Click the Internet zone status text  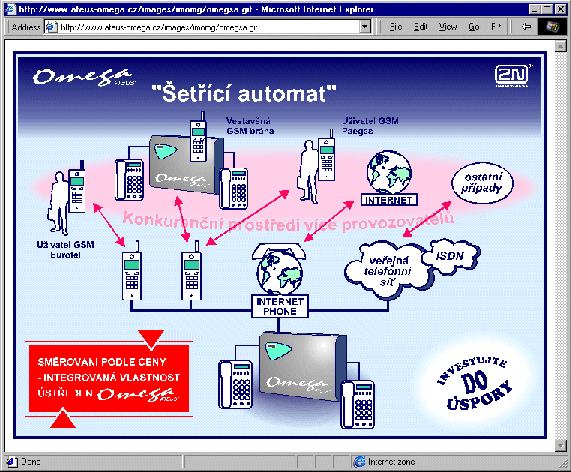[391, 462]
